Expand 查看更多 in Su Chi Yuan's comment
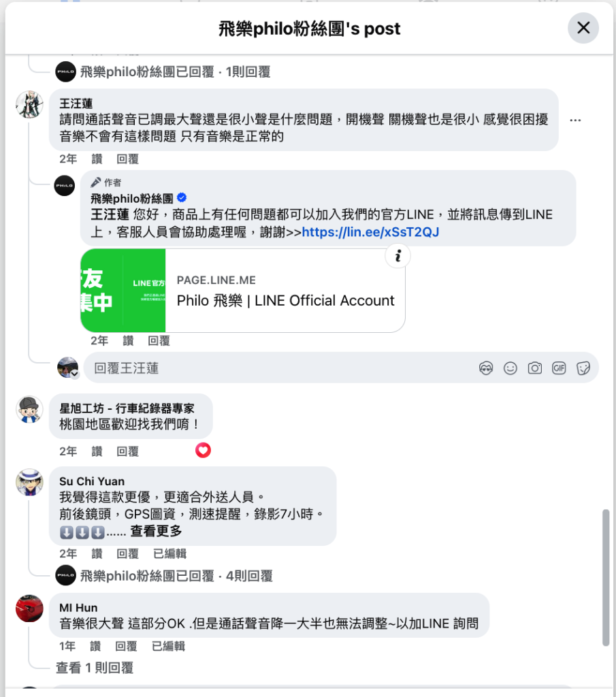Image resolution: width=616 pixels, height=697 pixels. tap(156, 531)
